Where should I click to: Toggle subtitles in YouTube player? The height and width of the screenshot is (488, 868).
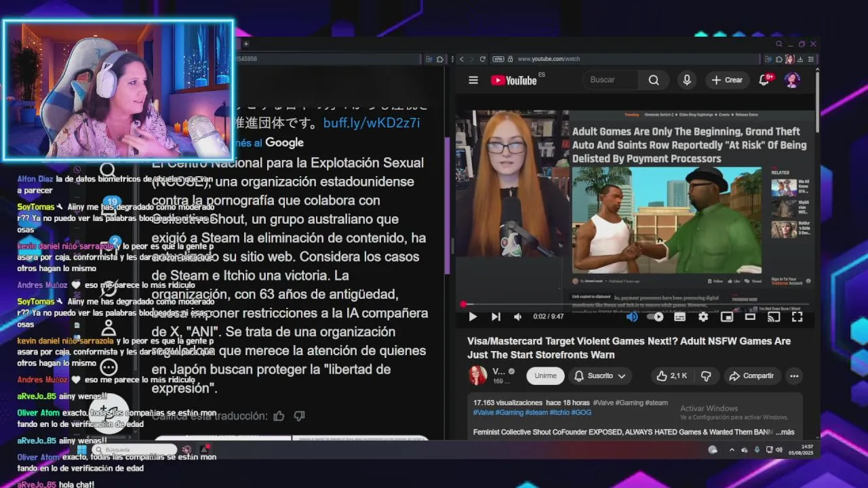coord(679,317)
